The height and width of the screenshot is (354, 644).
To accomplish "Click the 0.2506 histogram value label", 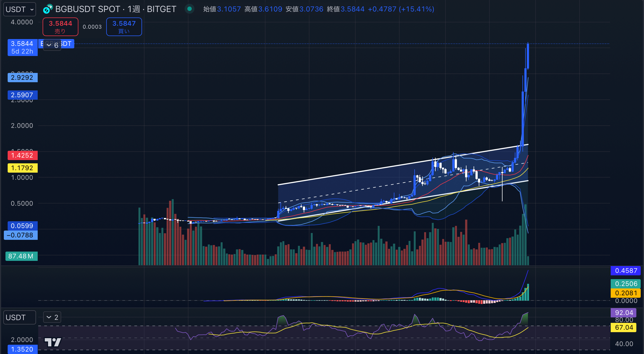I will point(626,284).
